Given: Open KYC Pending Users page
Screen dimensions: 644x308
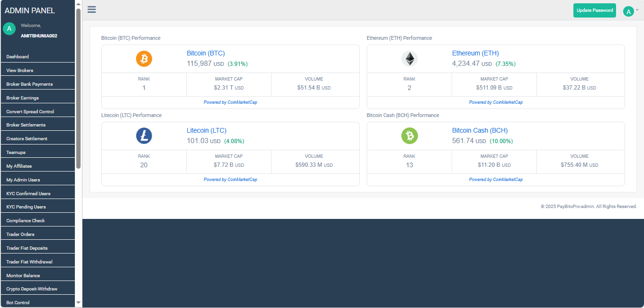Looking at the screenshot, I should [x=25, y=206].
